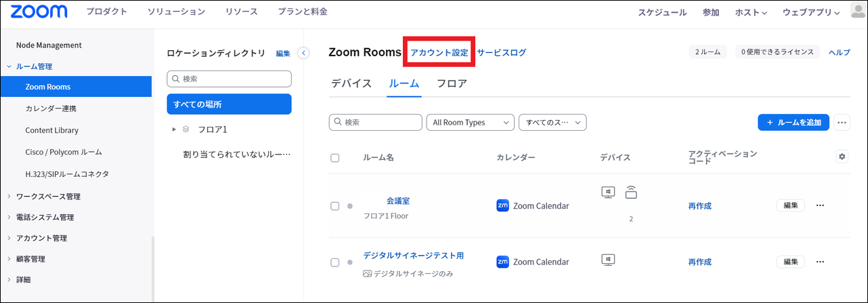The width and height of the screenshot is (868, 303).
Task: Click 再作成 for 会議室 activation code
Action: (x=700, y=206)
